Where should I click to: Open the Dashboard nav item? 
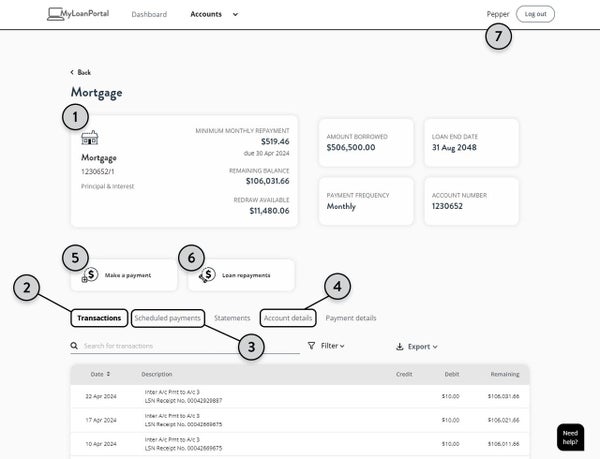click(149, 15)
